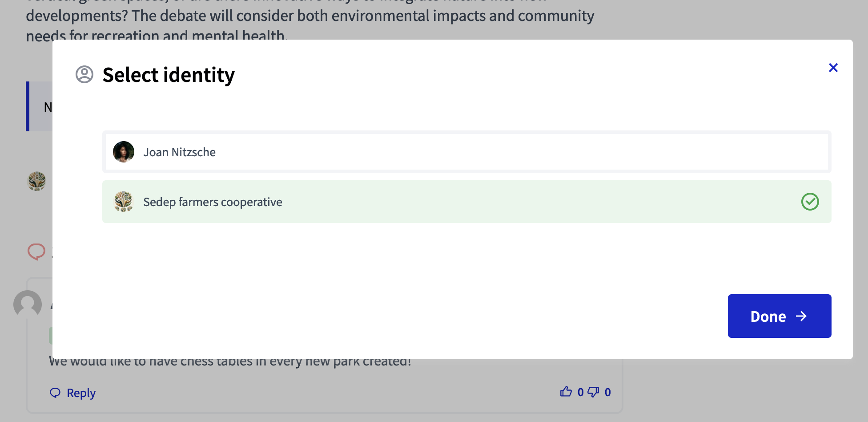Click the Reply link under the comment
The image size is (868, 422).
point(81,393)
